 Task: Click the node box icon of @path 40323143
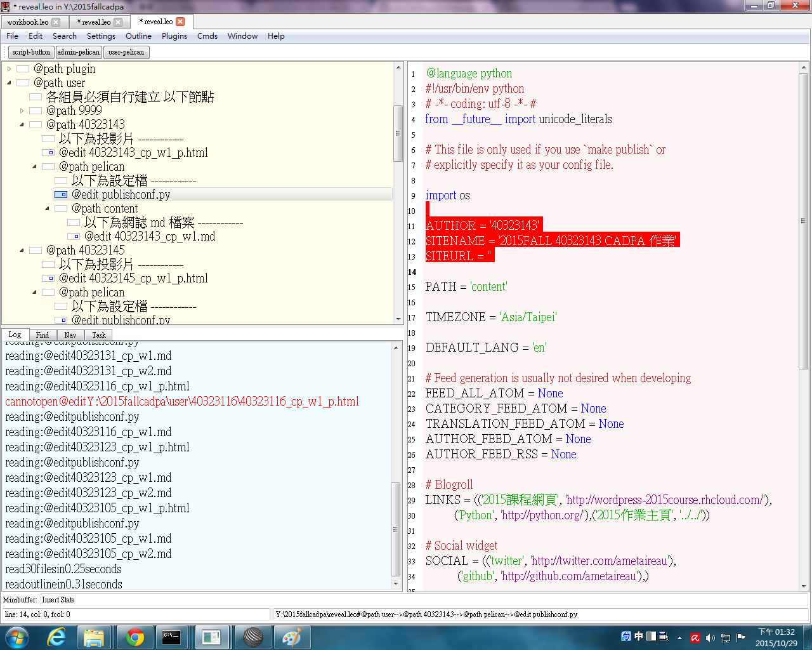point(36,124)
